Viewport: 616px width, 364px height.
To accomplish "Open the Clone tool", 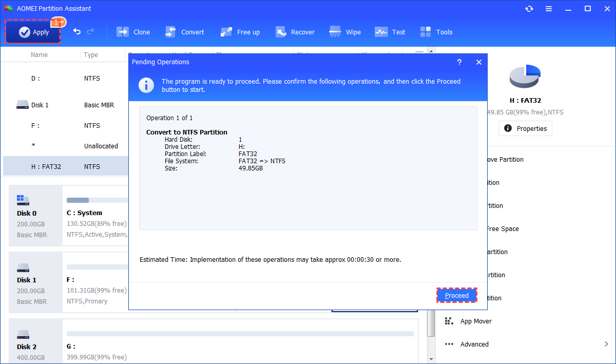I will coord(133,32).
